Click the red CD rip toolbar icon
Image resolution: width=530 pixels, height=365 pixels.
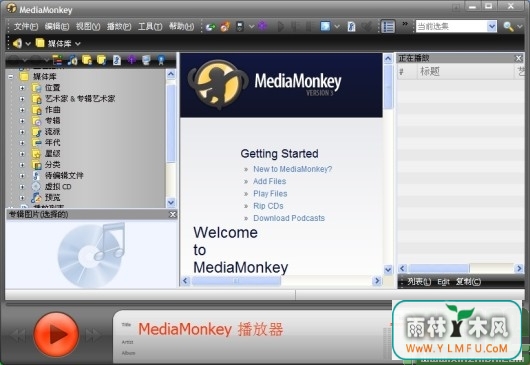pos(225,27)
